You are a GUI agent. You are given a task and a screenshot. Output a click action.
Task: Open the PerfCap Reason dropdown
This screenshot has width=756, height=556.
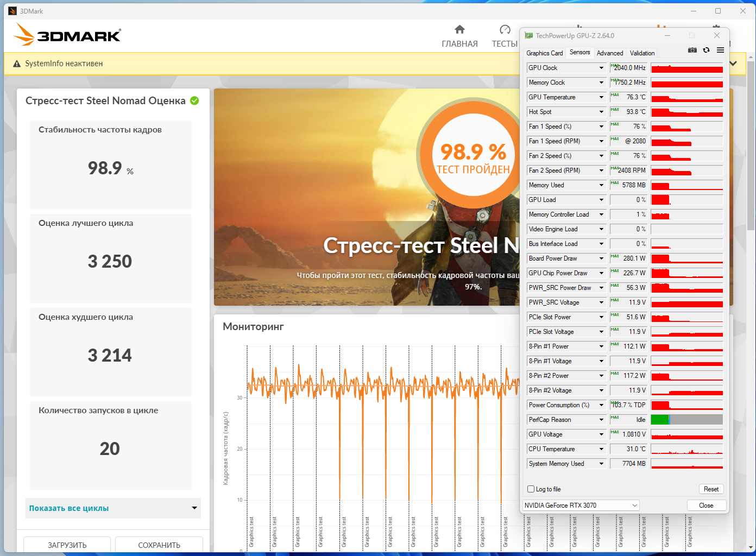[x=602, y=420]
